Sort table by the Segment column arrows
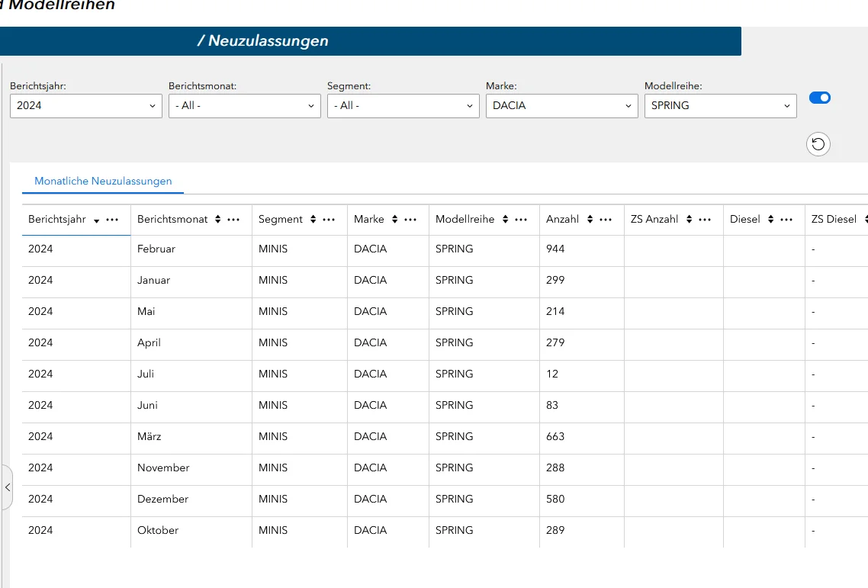The width and height of the screenshot is (868, 588). click(x=313, y=220)
